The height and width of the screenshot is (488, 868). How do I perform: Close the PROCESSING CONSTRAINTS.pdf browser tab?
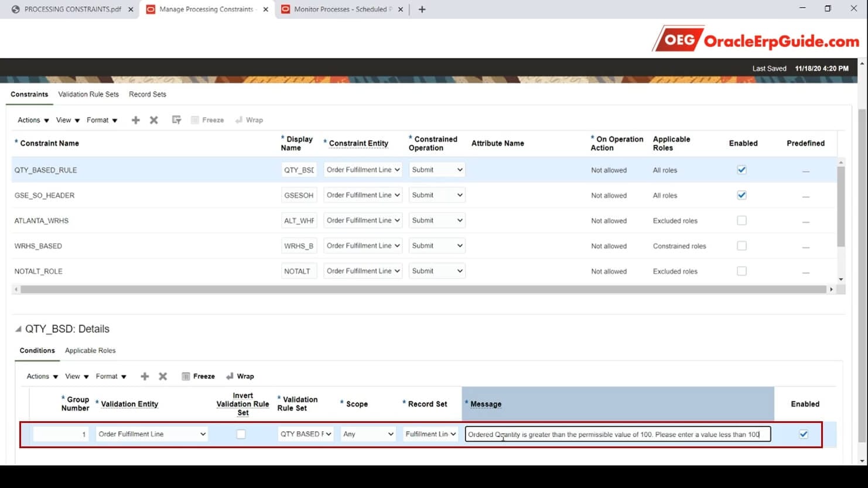[131, 9]
